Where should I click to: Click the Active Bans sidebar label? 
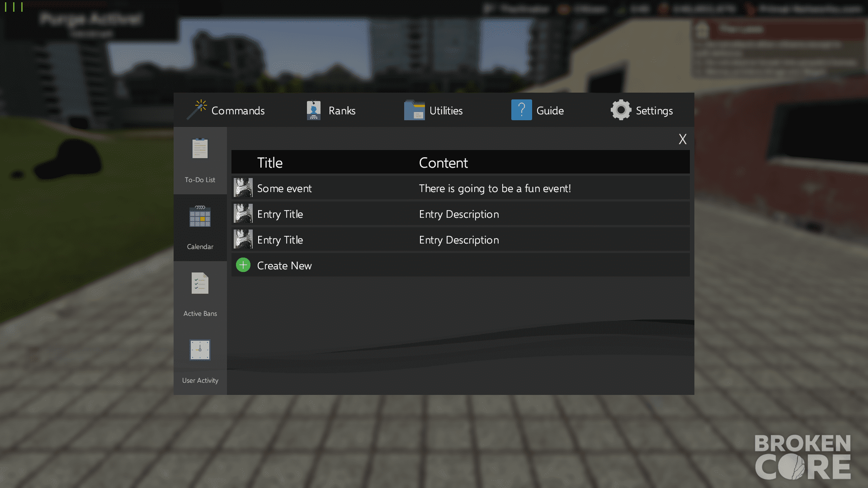[200, 314]
